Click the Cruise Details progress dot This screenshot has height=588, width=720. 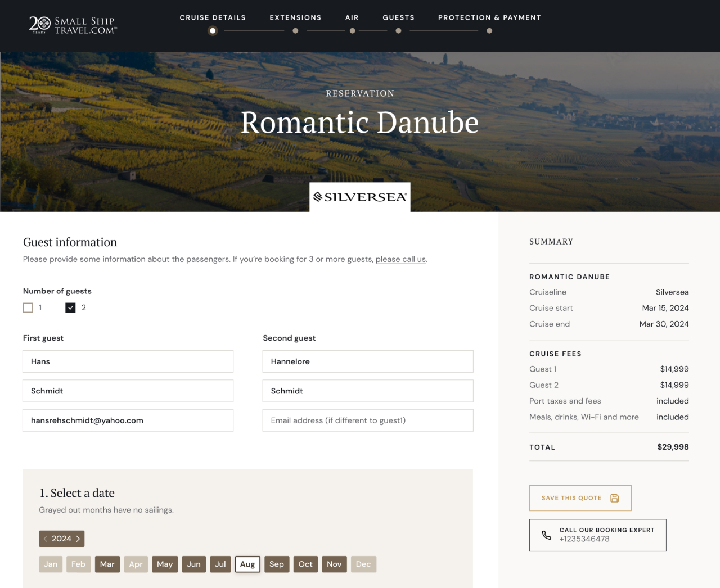pos(213,31)
